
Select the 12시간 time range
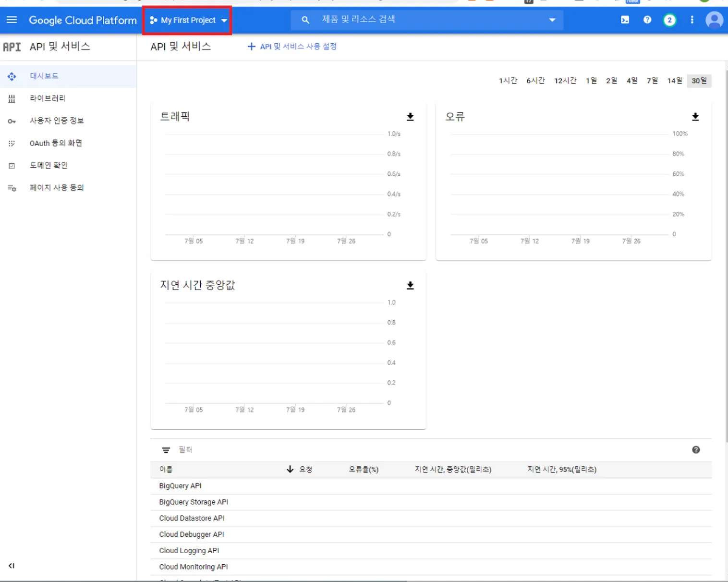pyautogui.click(x=565, y=81)
